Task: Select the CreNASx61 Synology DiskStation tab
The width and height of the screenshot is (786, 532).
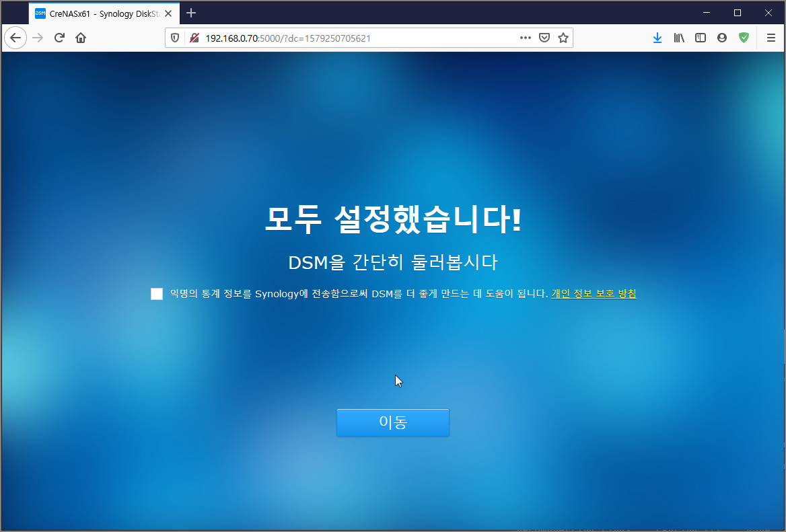Action: pyautogui.click(x=104, y=13)
